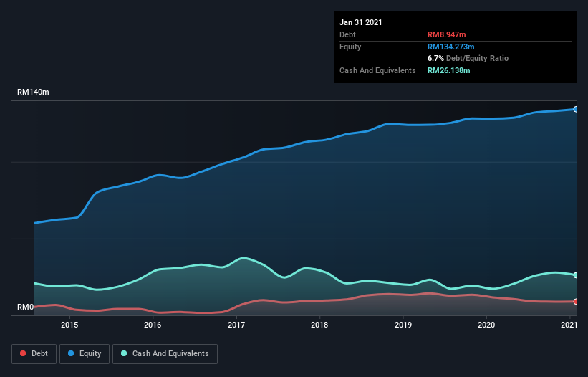
Task: Toggle the Debt legend button
Action: click(34, 354)
